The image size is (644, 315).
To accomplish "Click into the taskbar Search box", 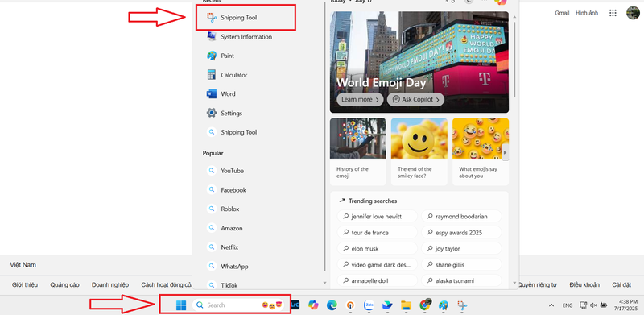I will [x=238, y=305].
